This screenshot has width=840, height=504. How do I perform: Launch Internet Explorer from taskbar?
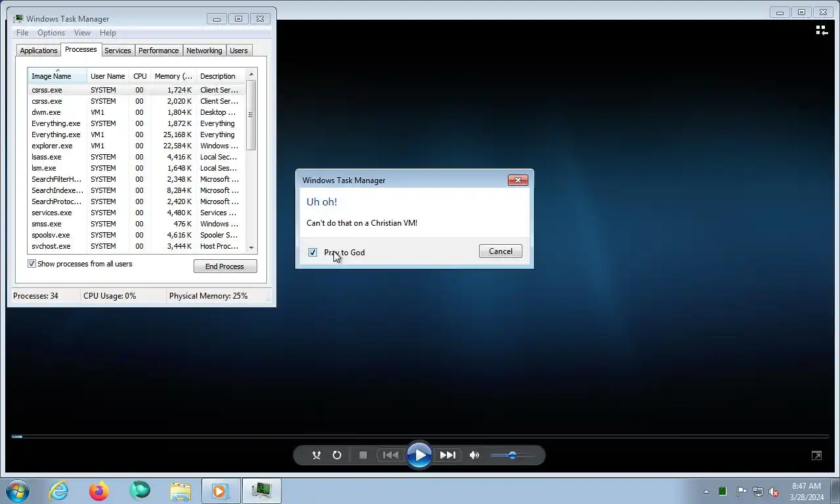coord(58,490)
